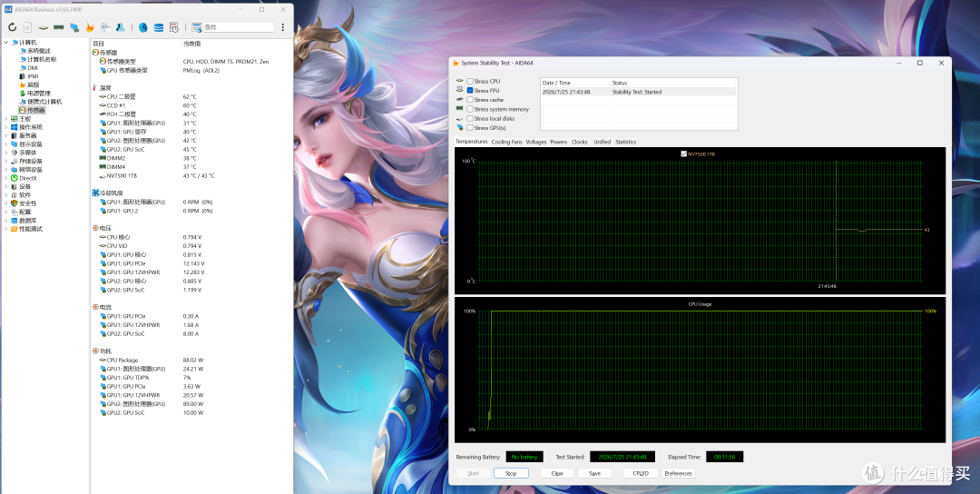
Task: Switch to the Statistics tab
Action: tap(625, 142)
